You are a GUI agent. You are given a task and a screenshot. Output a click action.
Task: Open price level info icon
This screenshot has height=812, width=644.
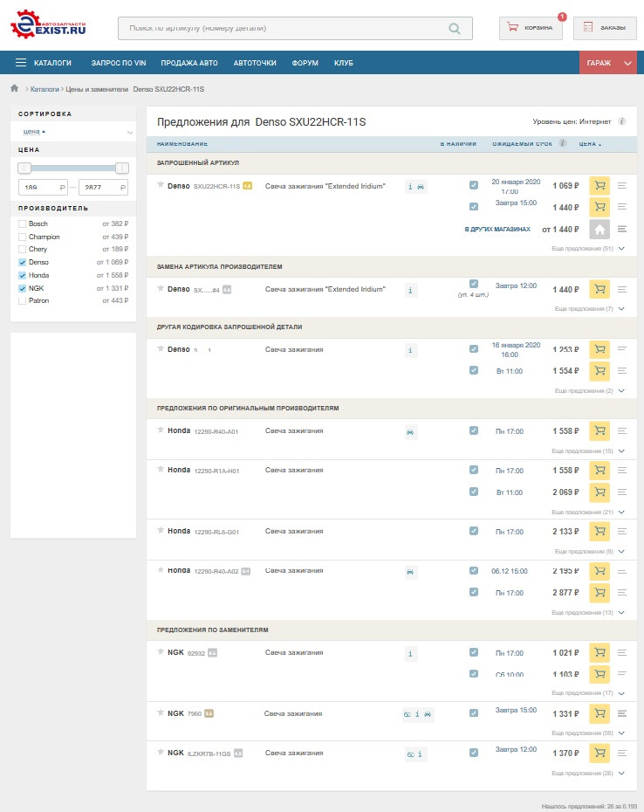(621, 121)
